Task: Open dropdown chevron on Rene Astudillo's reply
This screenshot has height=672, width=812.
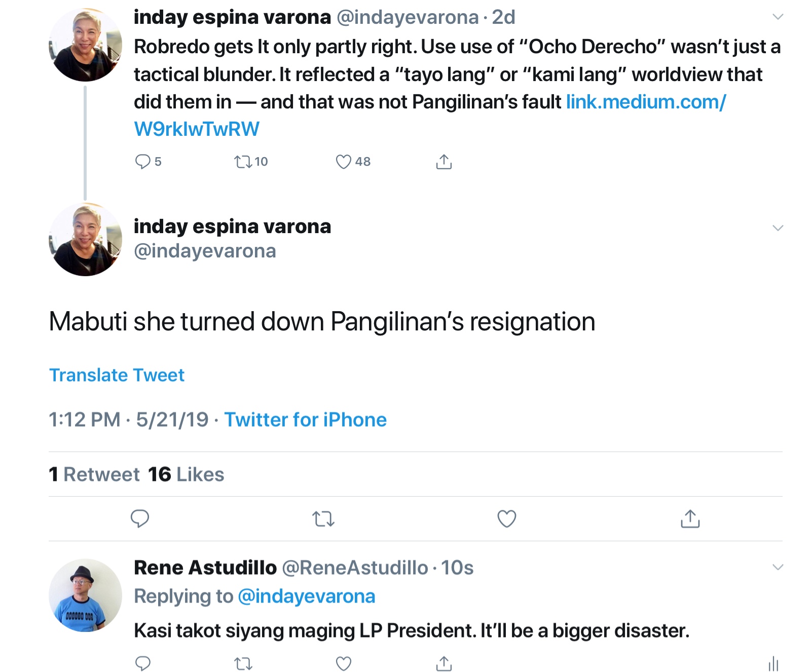Action: [x=778, y=567]
